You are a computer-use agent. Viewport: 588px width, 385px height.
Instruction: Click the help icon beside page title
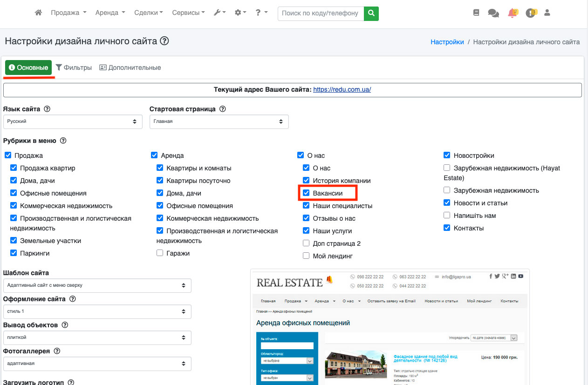point(164,41)
